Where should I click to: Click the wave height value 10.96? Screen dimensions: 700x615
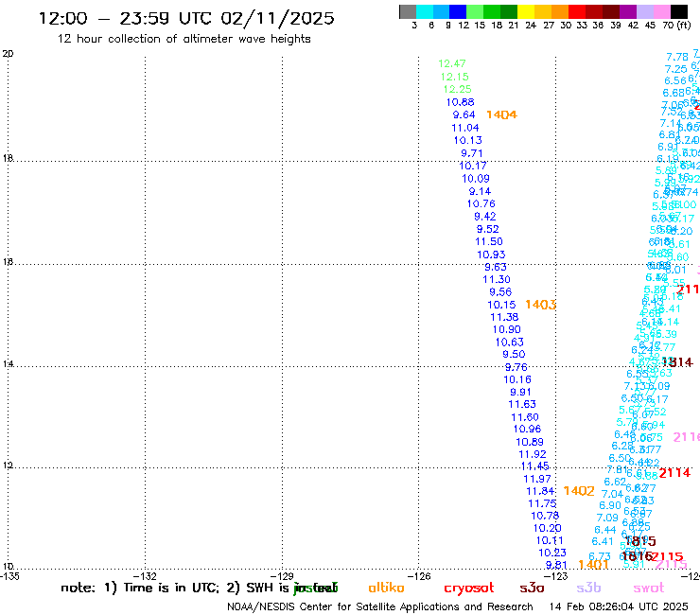coord(527,429)
